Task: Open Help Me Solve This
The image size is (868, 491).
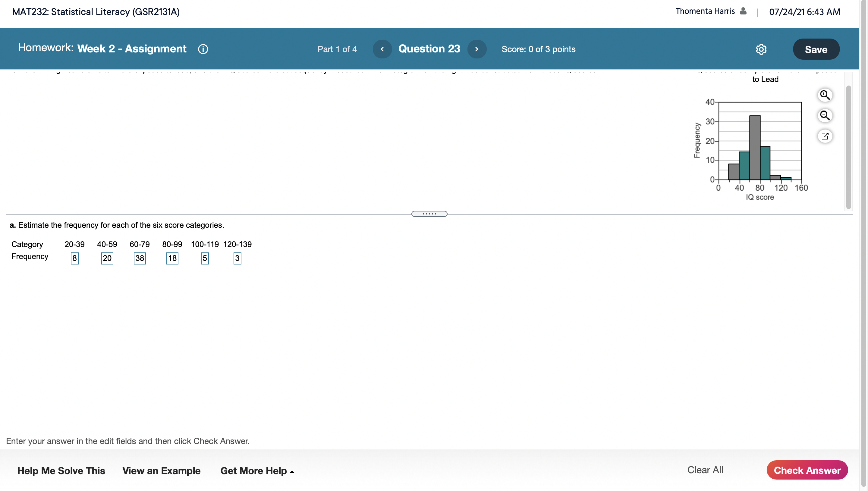Action: pyautogui.click(x=61, y=471)
